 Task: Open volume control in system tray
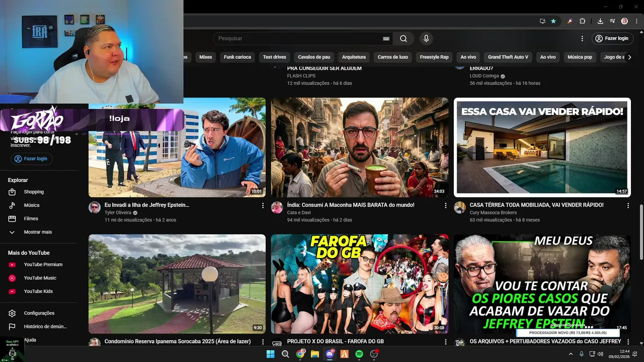click(x=601, y=354)
